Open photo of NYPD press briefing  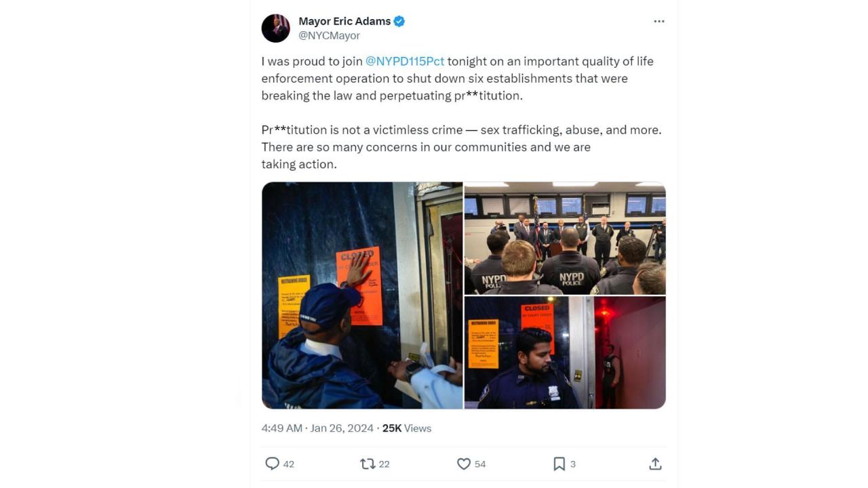[565, 238]
